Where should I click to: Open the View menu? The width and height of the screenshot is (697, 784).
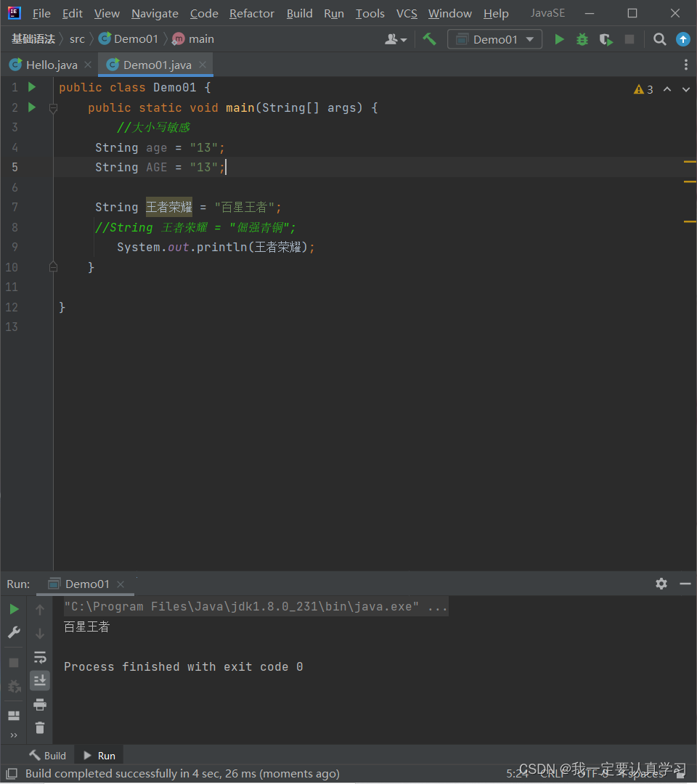pos(107,14)
